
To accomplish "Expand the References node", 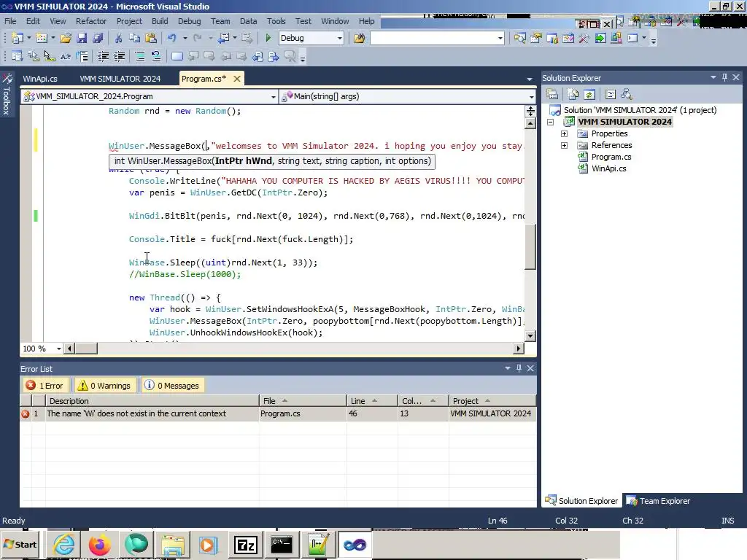I will coord(564,145).
